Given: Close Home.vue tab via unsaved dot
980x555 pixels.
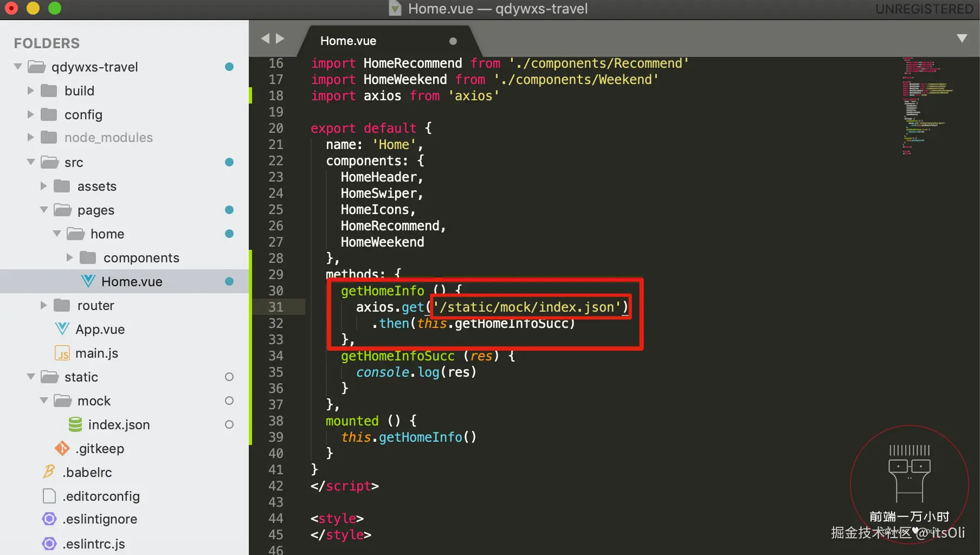Looking at the screenshot, I should tap(453, 41).
